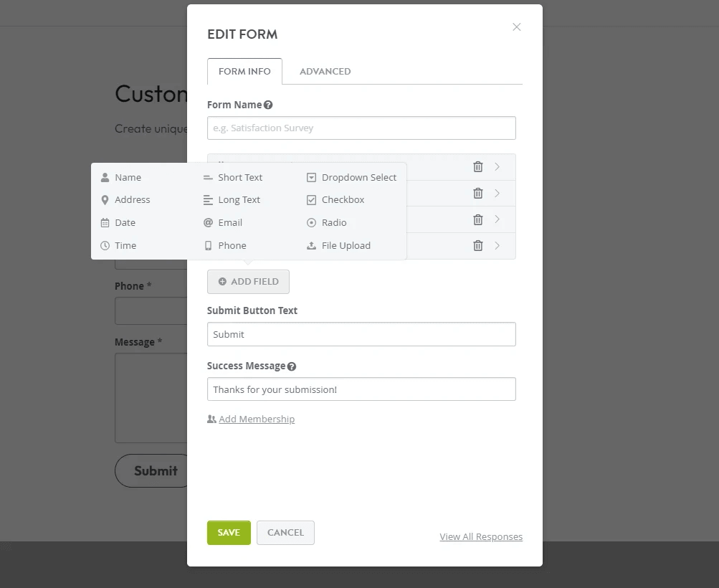The image size is (719, 588).
Task: Switch to the FORM INFO tab
Action: [244, 71]
